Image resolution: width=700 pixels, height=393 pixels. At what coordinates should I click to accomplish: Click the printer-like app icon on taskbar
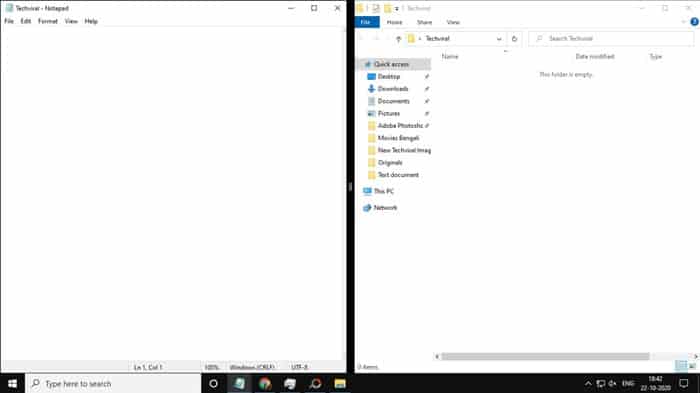[x=290, y=384]
